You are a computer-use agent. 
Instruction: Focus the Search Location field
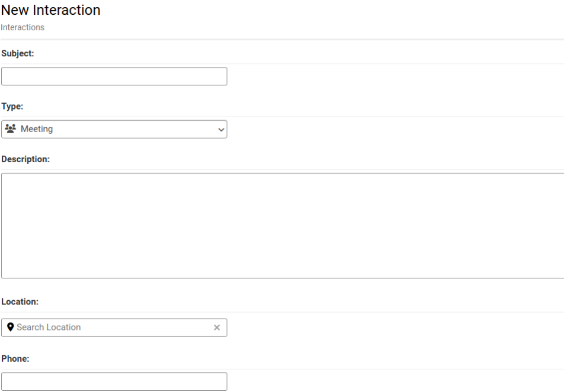click(114, 327)
